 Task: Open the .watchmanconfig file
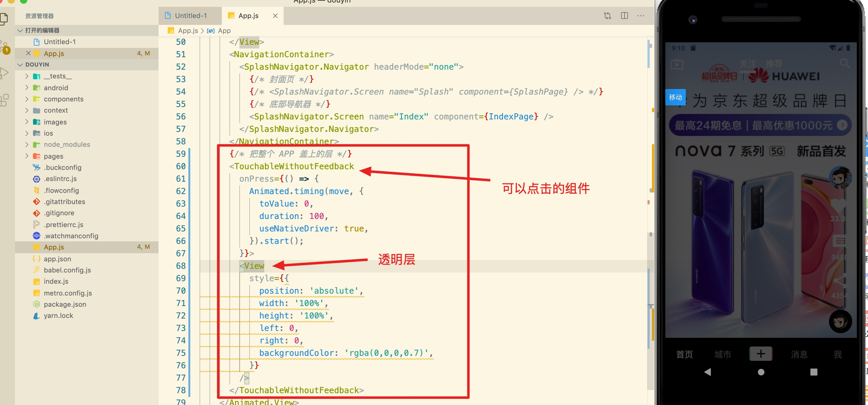87,236
